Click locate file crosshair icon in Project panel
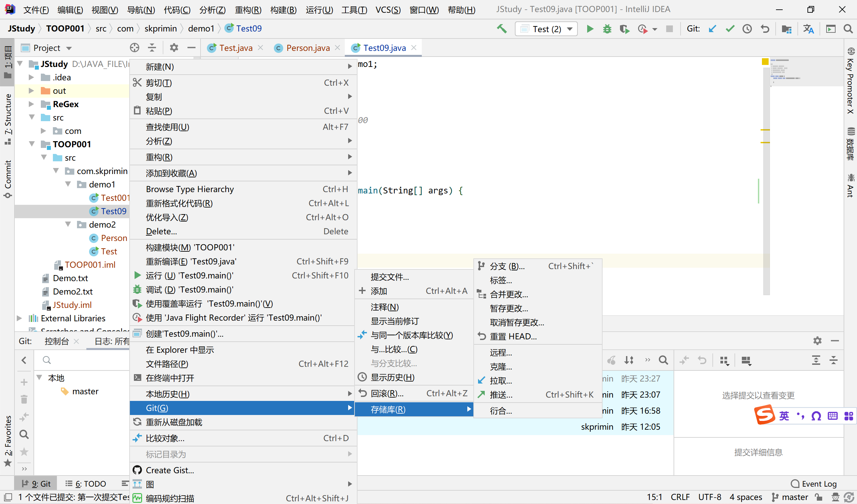 pos(134,48)
